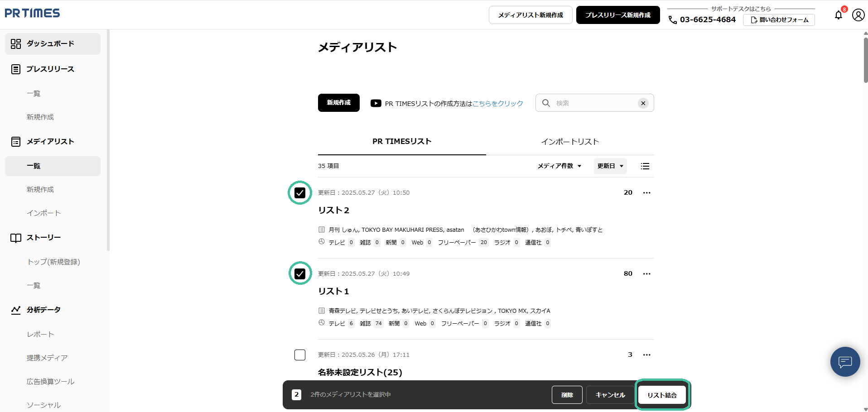Open the notifications bell icon
Screen dimensions: 868x412
838,15
